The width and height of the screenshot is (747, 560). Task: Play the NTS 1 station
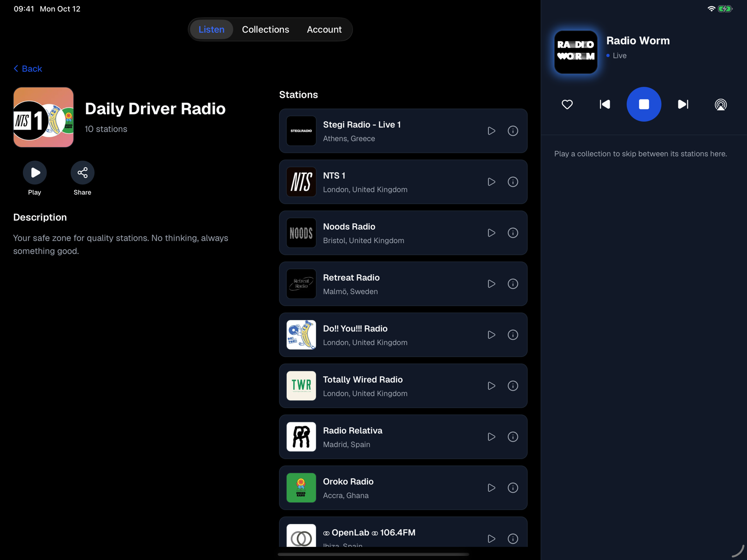coord(491,182)
